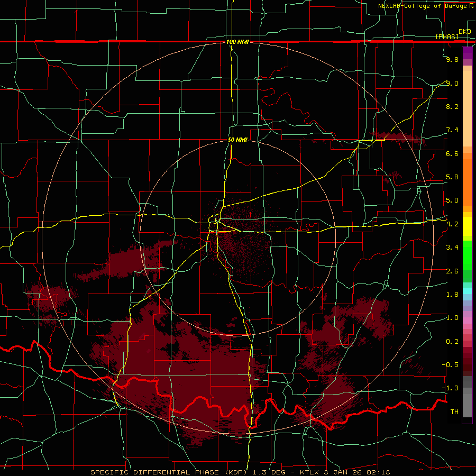
Task: Click the -1.3 scale value
Action: pos(450,388)
